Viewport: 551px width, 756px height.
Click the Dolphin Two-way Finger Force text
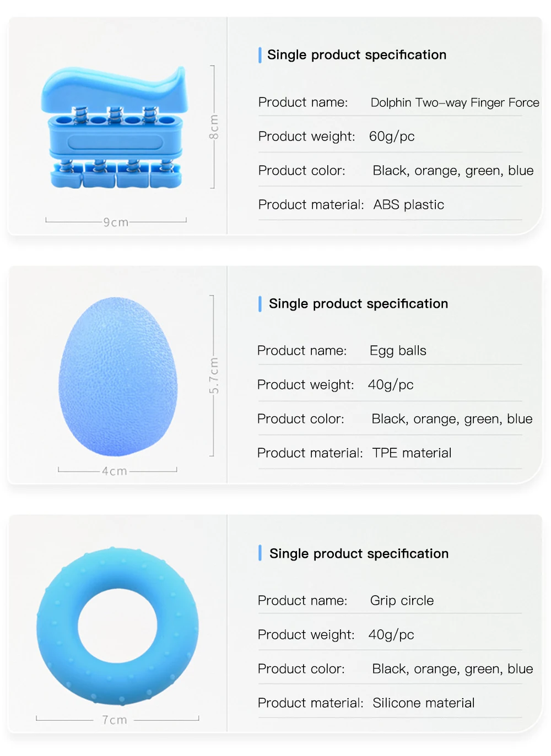click(x=455, y=103)
